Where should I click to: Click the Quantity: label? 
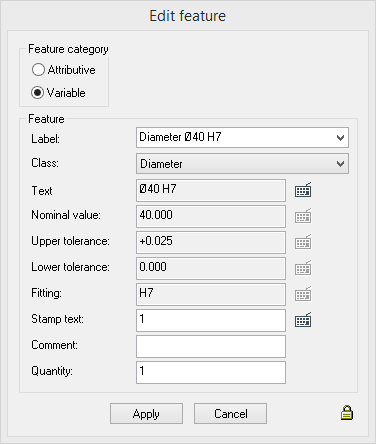pos(52,371)
